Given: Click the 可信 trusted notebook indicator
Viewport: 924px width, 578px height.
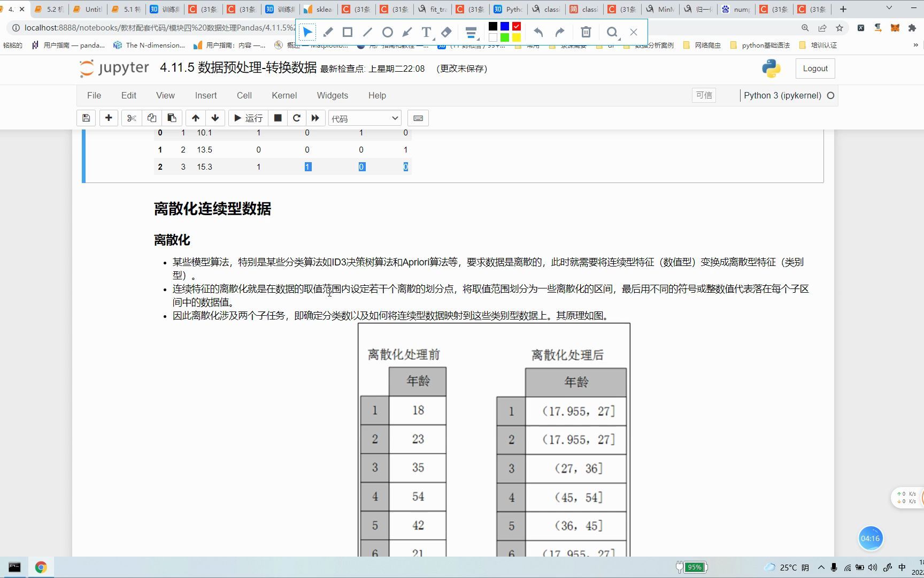Looking at the screenshot, I should click(704, 95).
